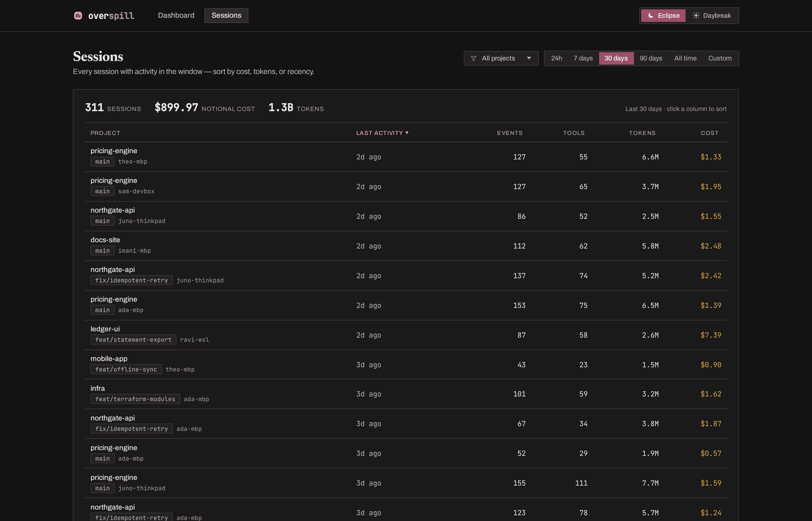Open the infra session row

pyautogui.click(x=405, y=394)
